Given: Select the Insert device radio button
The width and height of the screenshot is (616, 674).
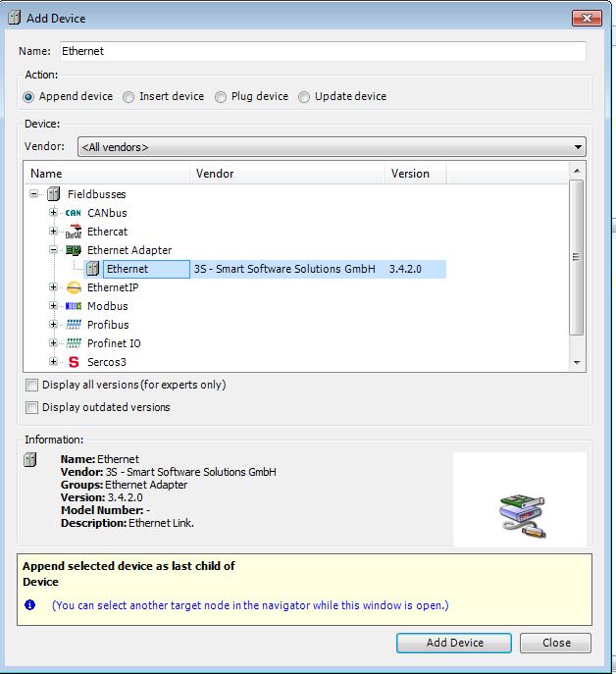Looking at the screenshot, I should pyautogui.click(x=128, y=97).
